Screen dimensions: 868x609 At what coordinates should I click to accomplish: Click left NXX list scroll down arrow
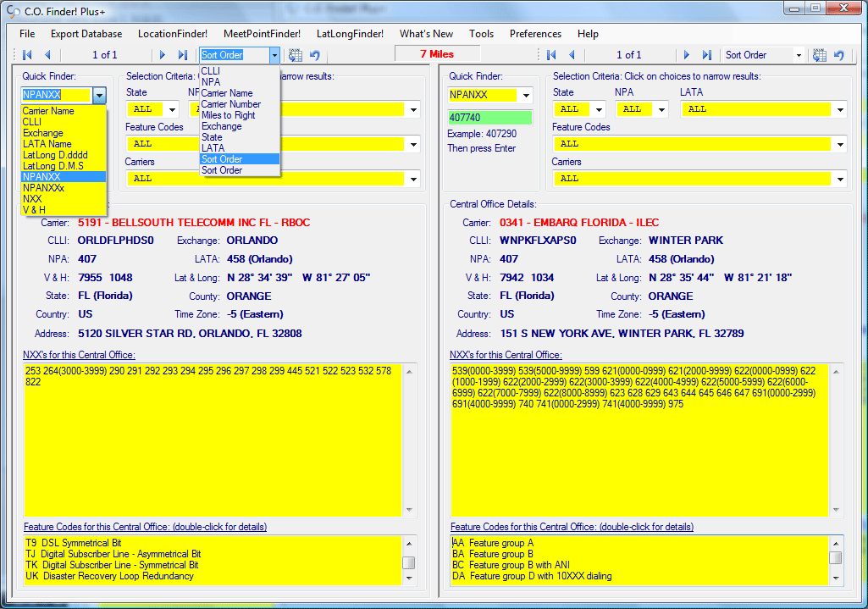(x=409, y=509)
